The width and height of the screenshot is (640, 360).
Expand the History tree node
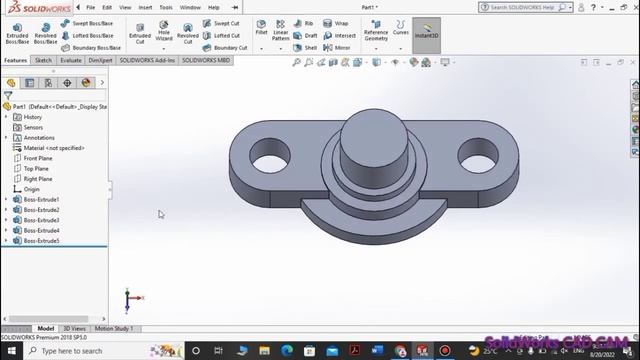pos(6,117)
